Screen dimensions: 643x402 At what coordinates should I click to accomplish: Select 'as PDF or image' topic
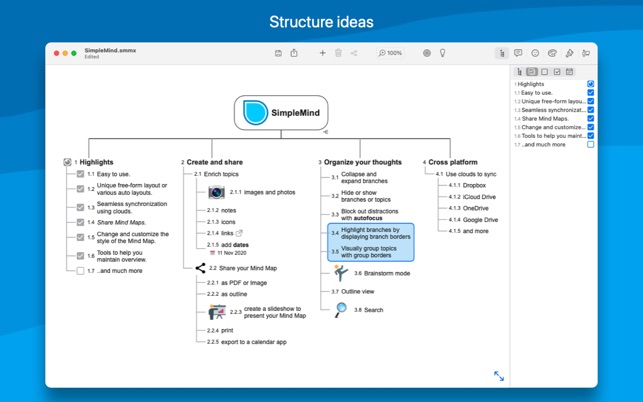coord(244,283)
